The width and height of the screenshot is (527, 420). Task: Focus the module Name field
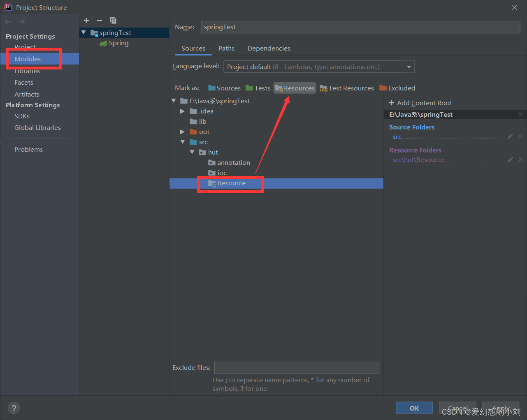[x=360, y=27]
